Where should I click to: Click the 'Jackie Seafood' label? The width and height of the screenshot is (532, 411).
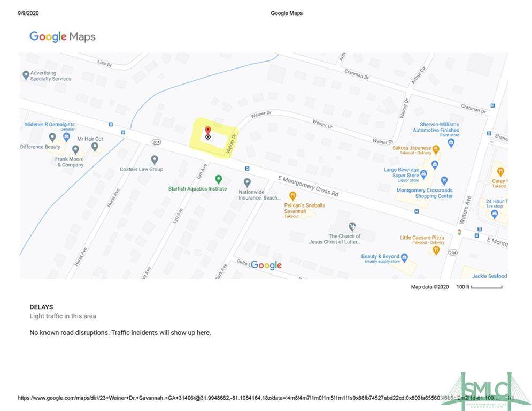coord(490,276)
